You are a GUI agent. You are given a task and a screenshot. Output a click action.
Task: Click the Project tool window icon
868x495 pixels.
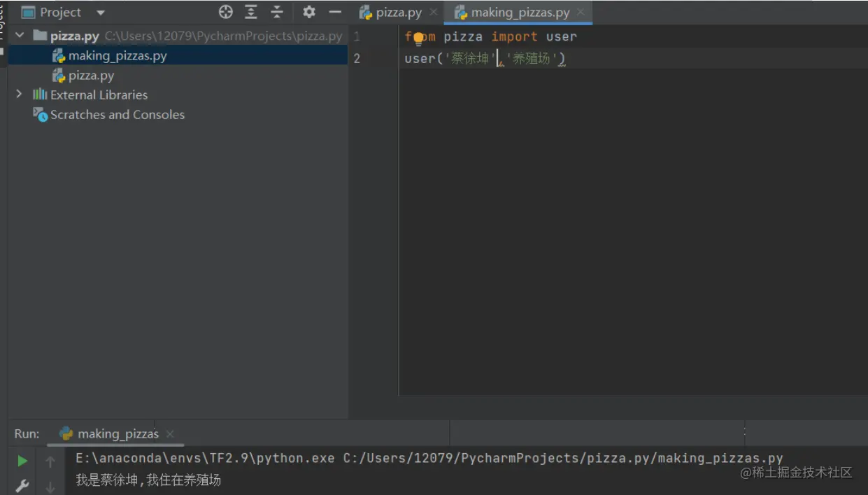28,12
